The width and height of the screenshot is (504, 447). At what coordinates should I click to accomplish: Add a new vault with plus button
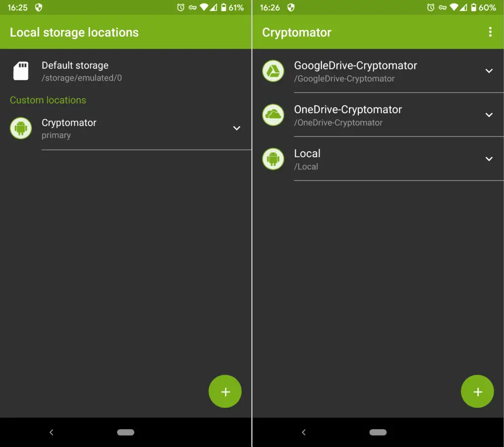point(477,391)
